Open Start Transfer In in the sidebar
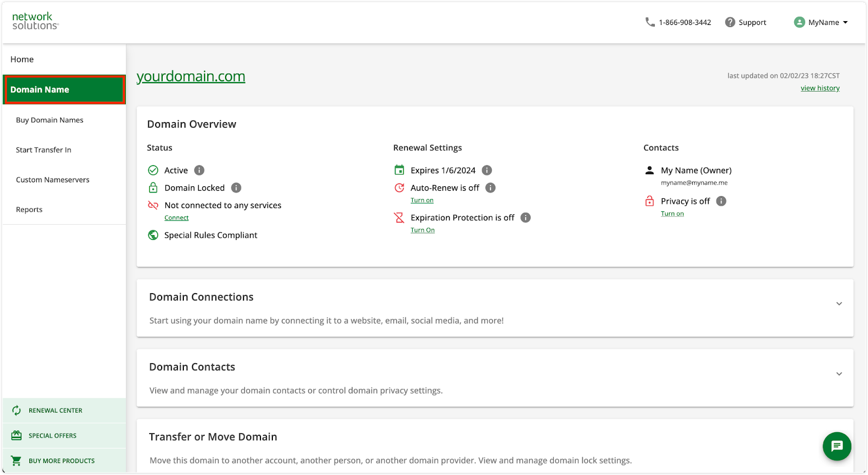868x475 pixels. pyautogui.click(x=43, y=150)
